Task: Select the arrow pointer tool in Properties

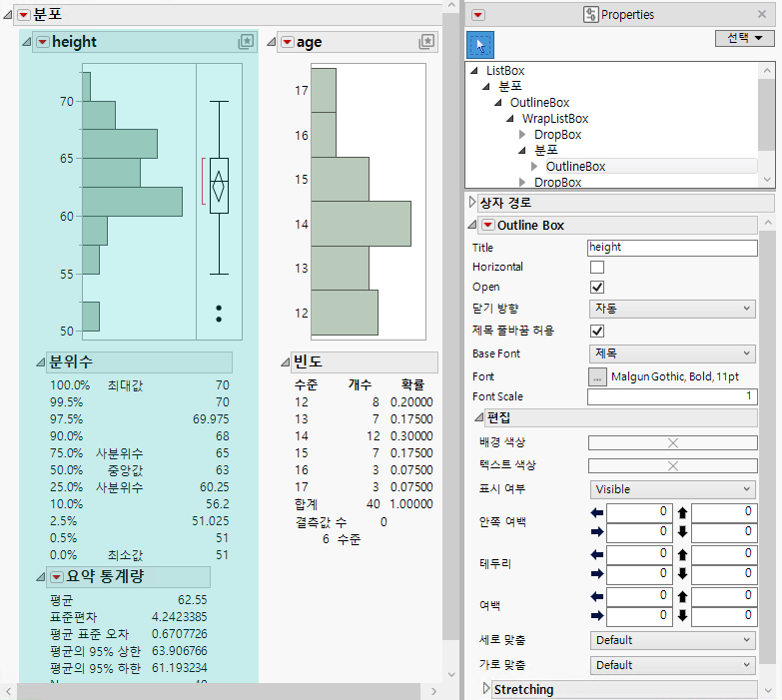Action: click(480, 45)
